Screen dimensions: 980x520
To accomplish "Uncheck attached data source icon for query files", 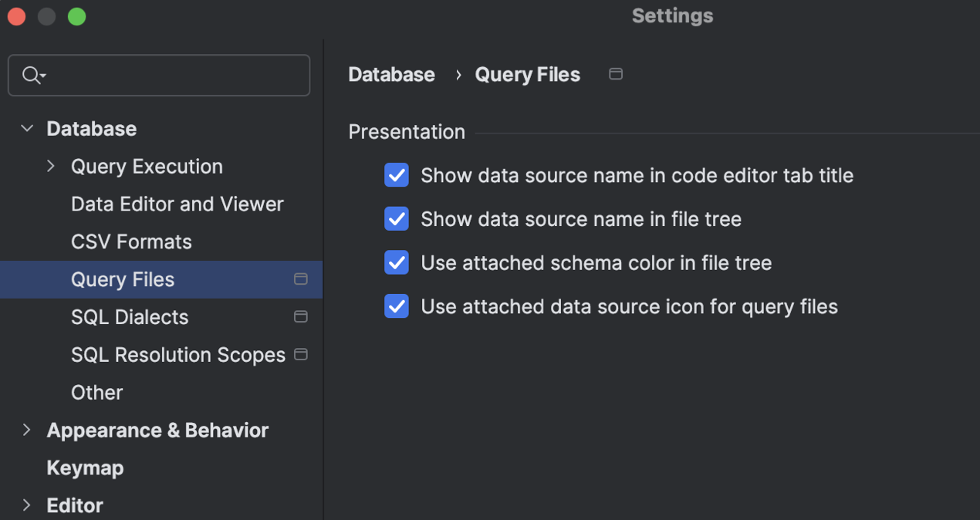I will pos(397,306).
